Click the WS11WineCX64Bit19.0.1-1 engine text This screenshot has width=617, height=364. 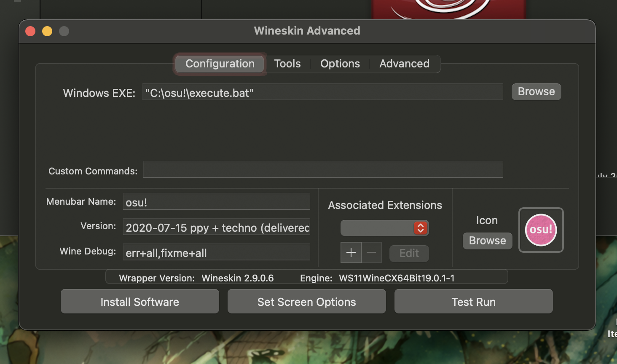pyautogui.click(x=397, y=278)
